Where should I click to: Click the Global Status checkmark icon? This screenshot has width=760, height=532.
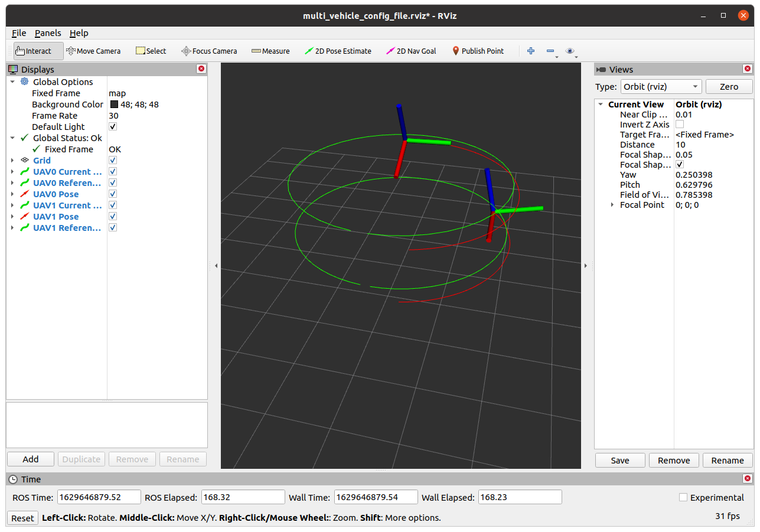pyautogui.click(x=25, y=138)
